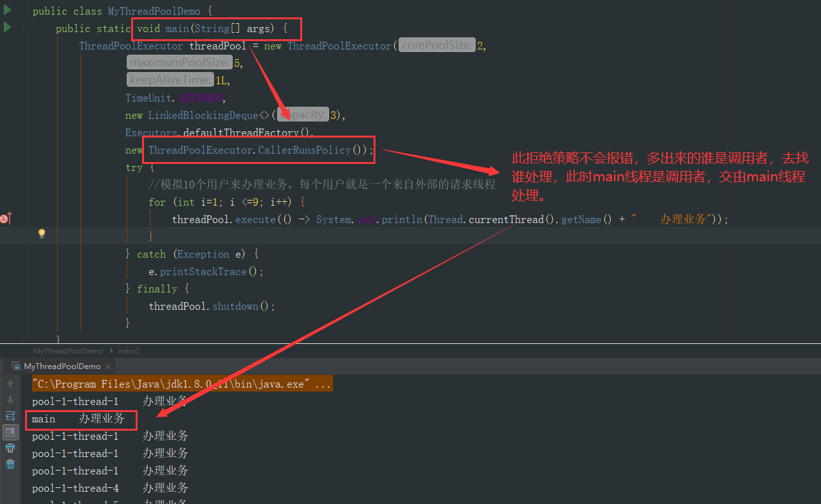The image size is (821, 504).
Task: Click the capacity parameter hint
Action: 303,115
